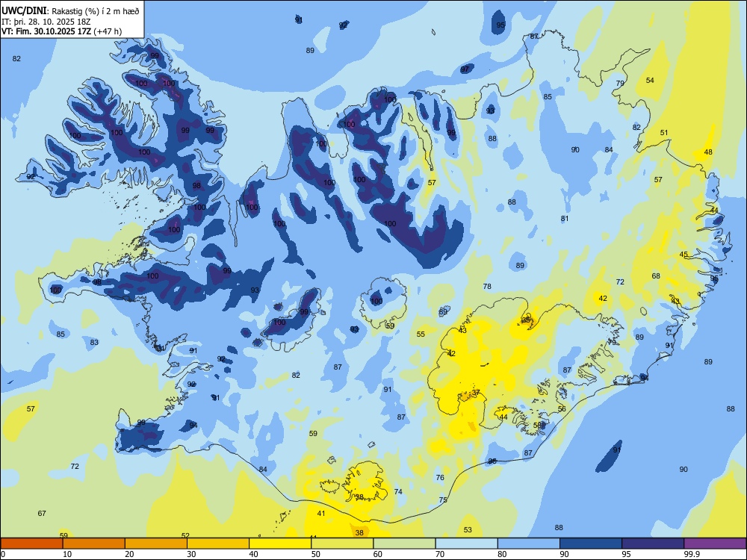Image resolution: width=747 pixels, height=560 pixels.
Task: Select the humidity value '81' on the map
Action: [565, 219]
